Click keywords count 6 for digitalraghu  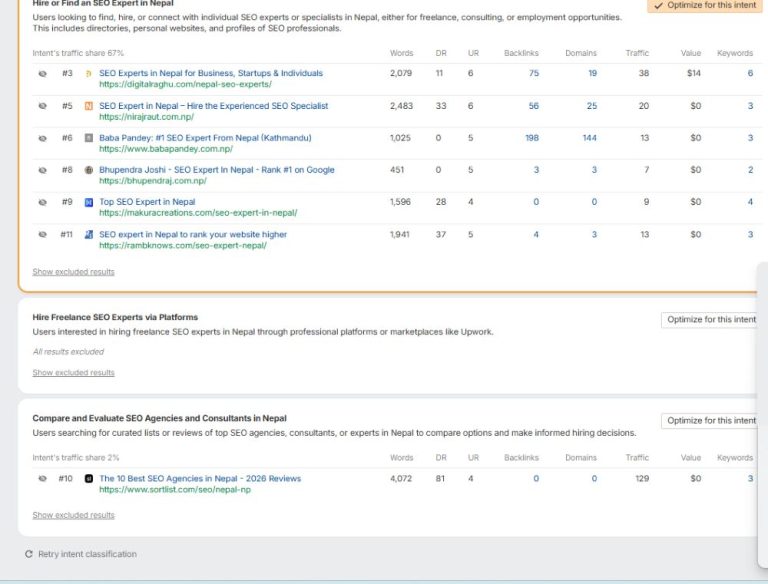750,73
